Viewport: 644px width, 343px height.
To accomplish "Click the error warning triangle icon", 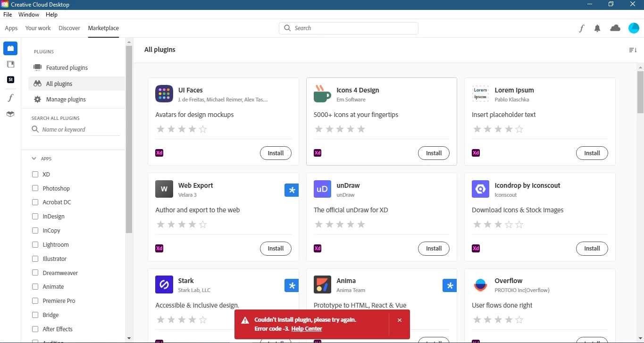I will [x=245, y=320].
